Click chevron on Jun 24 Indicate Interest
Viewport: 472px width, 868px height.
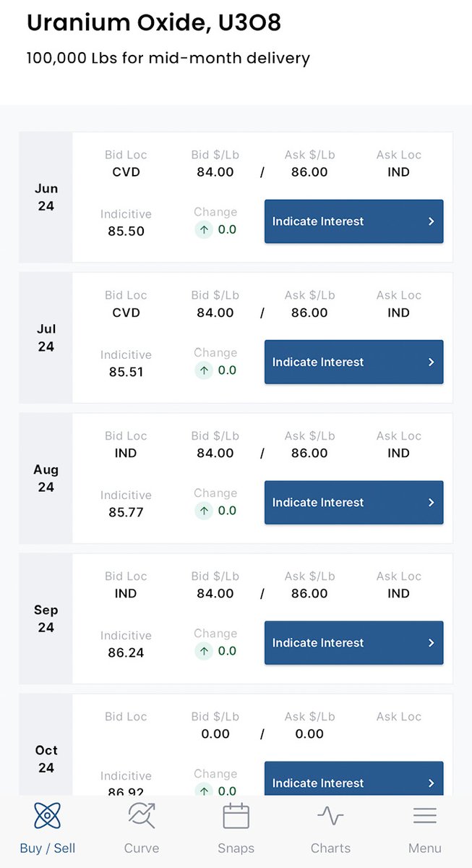pyautogui.click(x=432, y=221)
